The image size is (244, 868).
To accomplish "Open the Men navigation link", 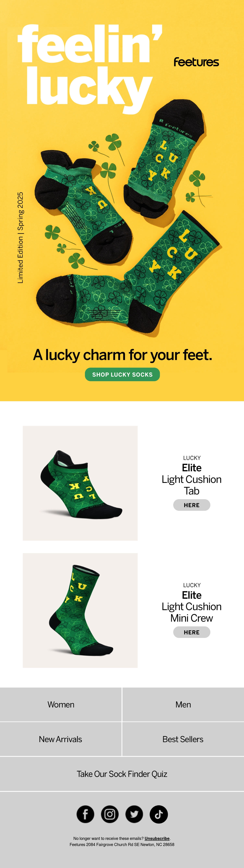I will pos(183,705).
